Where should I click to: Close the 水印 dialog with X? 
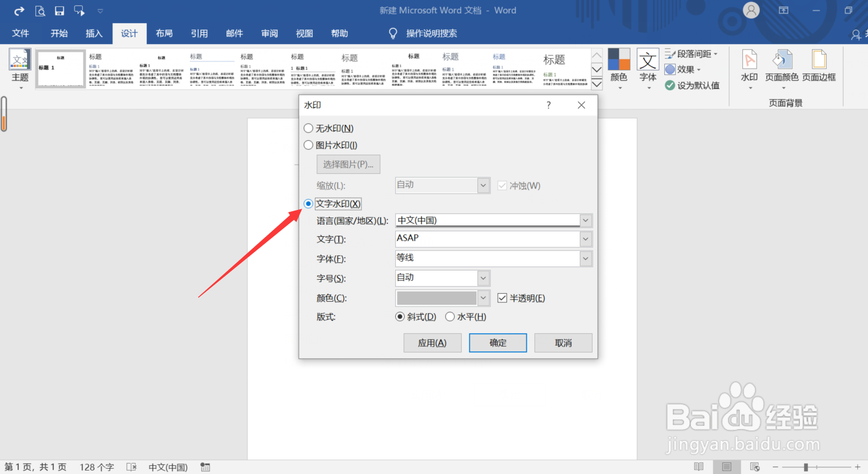tap(581, 105)
